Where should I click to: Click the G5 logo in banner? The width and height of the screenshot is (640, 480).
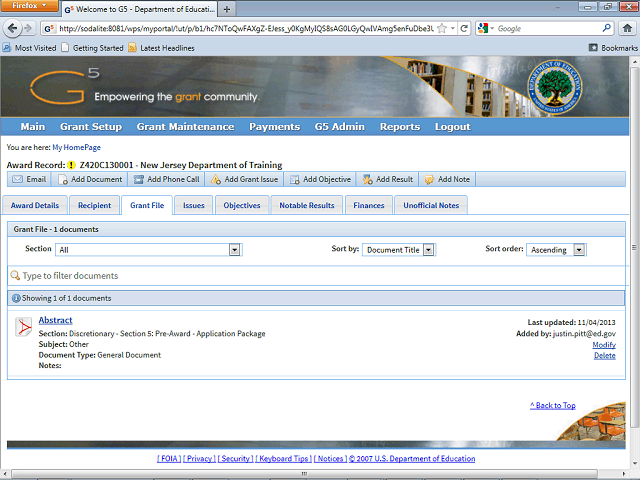(64, 86)
